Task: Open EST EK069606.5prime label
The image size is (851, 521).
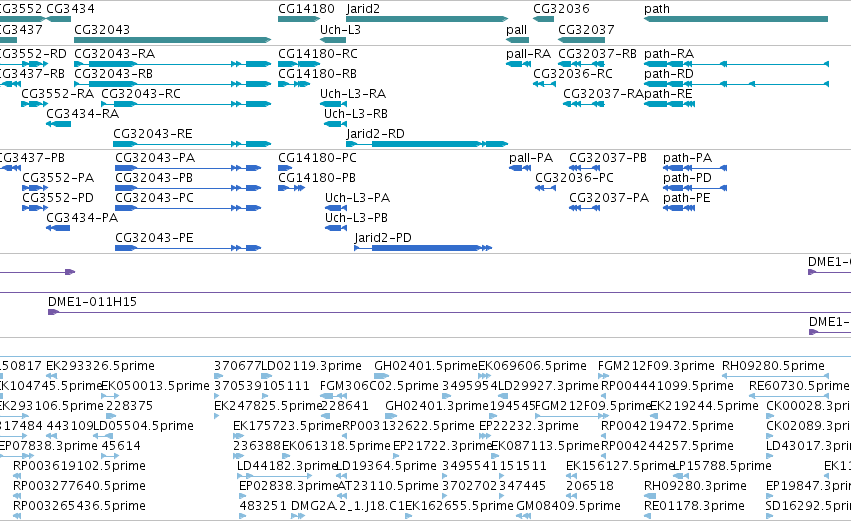Action: (x=532, y=366)
